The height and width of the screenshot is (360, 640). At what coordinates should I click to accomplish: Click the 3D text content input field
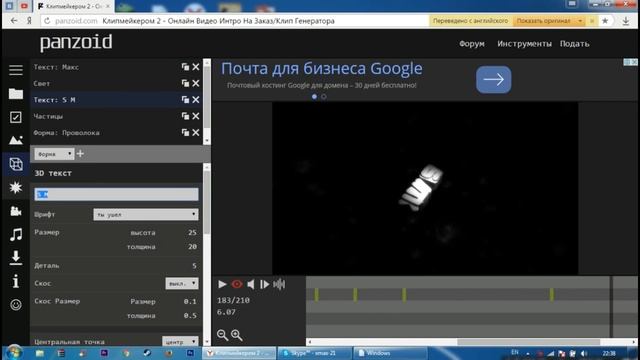click(116, 194)
